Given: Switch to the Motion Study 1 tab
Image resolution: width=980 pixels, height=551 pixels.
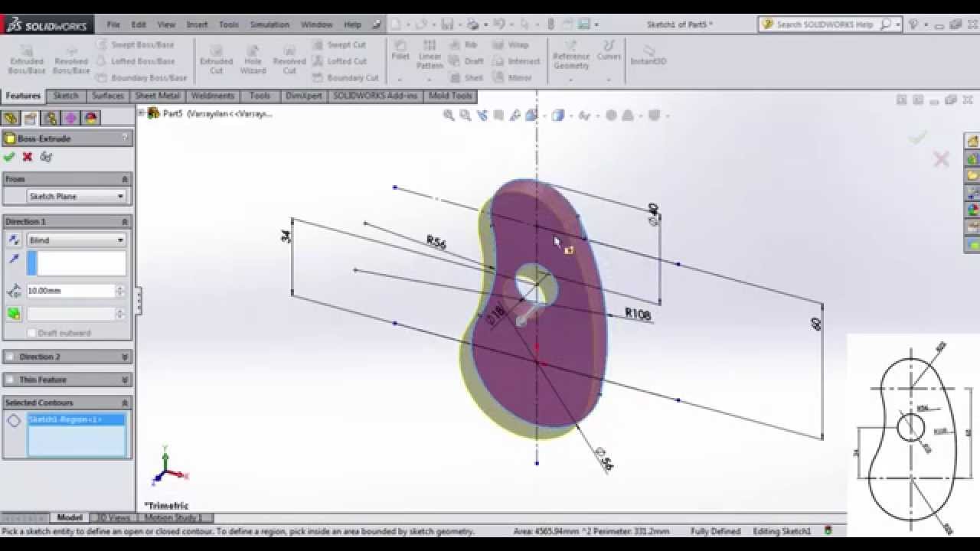Looking at the screenshot, I should (x=174, y=518).
